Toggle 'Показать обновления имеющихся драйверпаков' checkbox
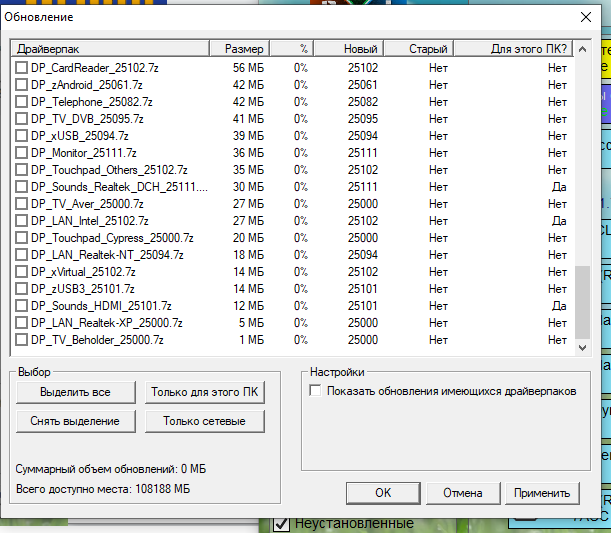Screen dimensions: 611x533 pyautogui.click(x=316, y=391)
